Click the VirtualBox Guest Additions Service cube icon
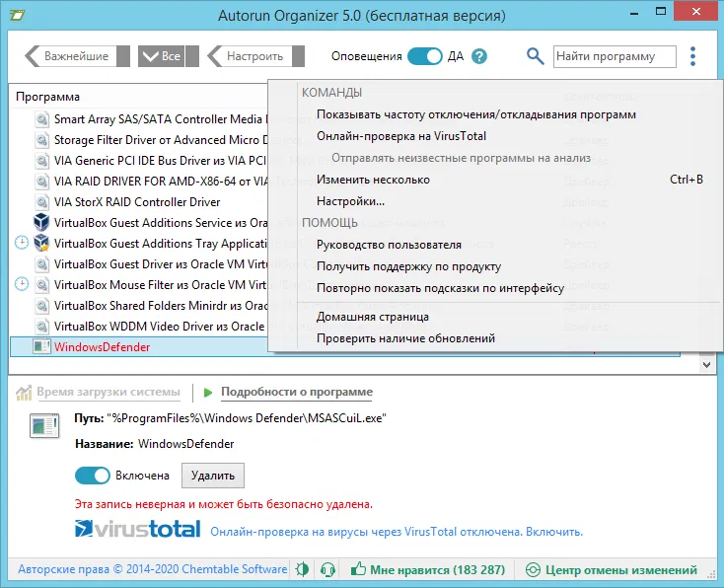The width and height of the screenshot is (724, 588). pos(41,222)
